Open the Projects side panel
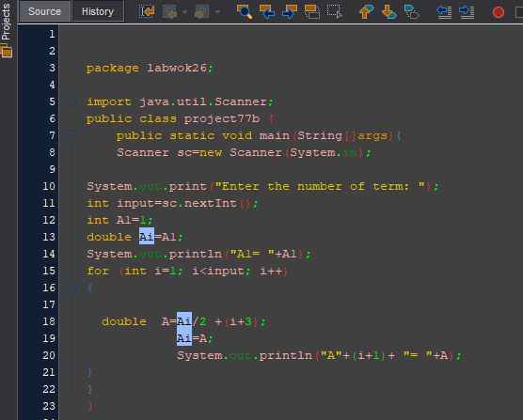 point(6,29)
